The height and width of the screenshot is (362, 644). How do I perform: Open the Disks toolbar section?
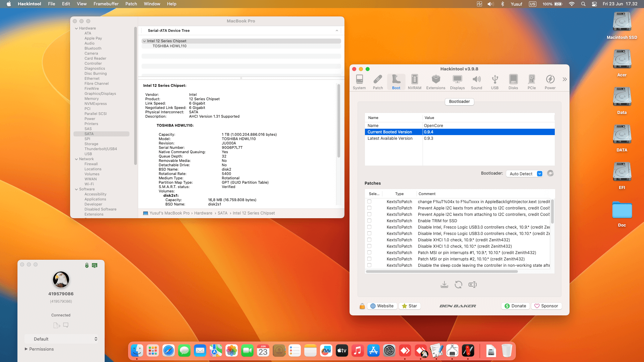513,82
